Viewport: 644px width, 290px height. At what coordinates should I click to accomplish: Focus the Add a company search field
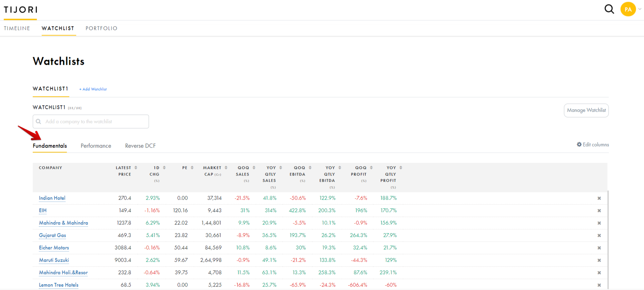click(x=91, y=121)
